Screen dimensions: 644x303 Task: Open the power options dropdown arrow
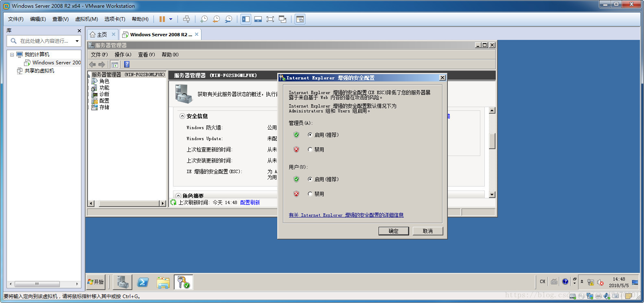171,19
